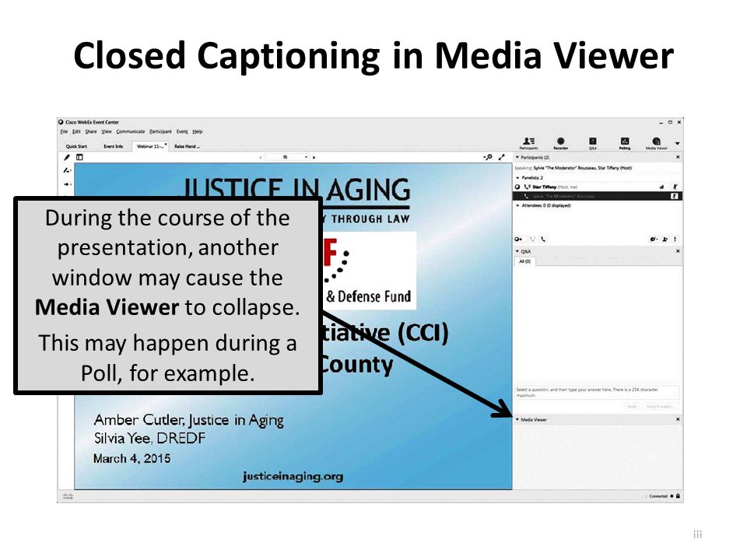Viewport: 747px width, 560px height.
Task: Open the more panels dropdown arrow
Action: (x=678, y=143)
